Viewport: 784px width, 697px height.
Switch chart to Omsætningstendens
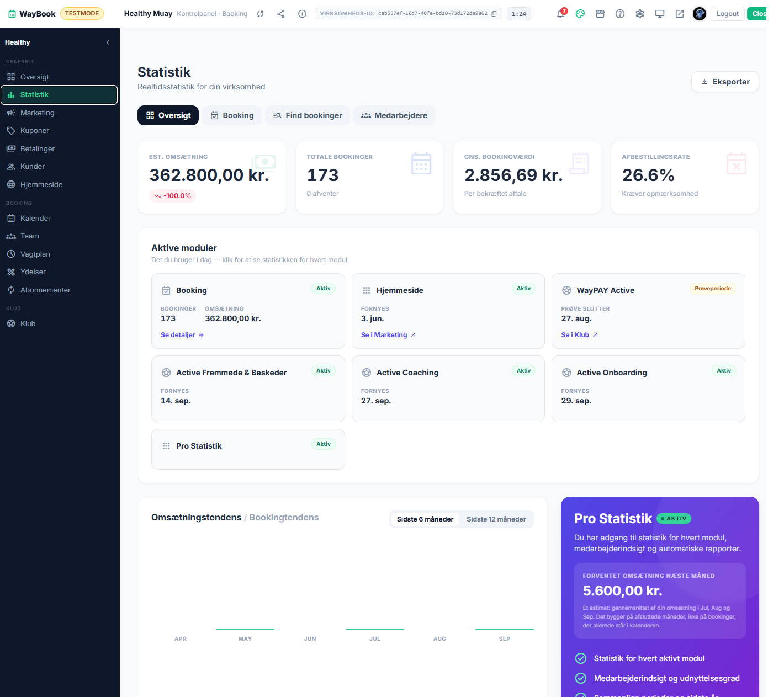(196, 517)
